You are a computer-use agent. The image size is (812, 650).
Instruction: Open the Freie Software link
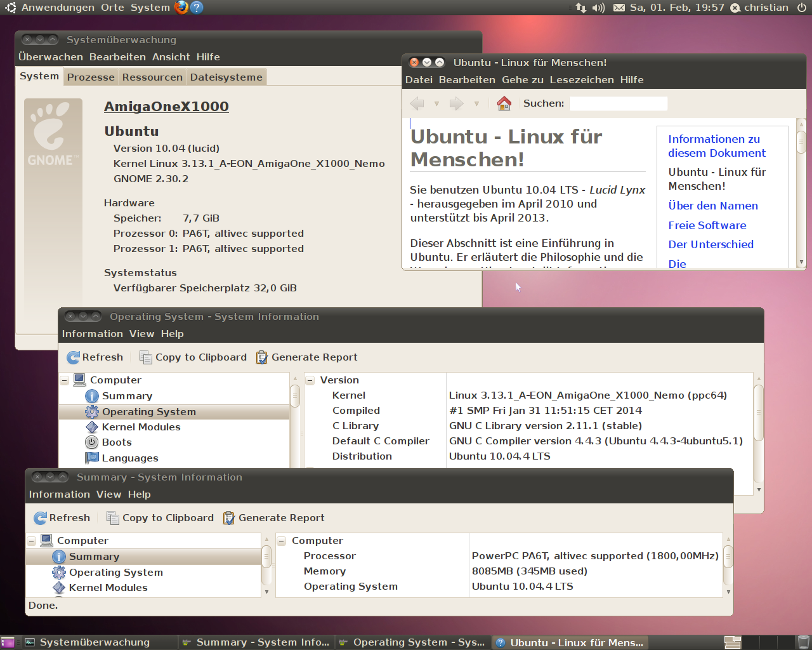[x=707, y=225]
